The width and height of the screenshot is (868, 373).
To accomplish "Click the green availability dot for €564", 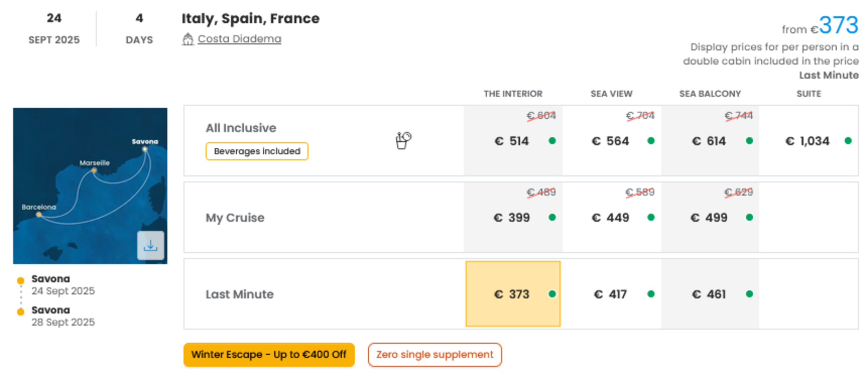I will pyautogui.click(x=651, y=141).
